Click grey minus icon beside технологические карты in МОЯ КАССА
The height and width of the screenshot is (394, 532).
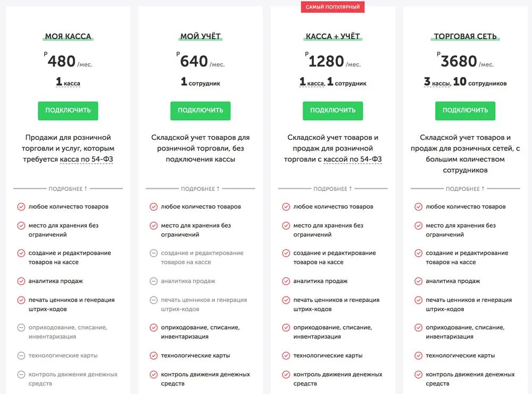click(x=21, y=356)
